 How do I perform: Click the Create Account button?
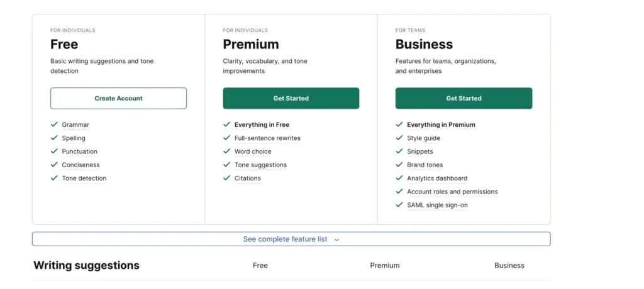tap(118, 99)
